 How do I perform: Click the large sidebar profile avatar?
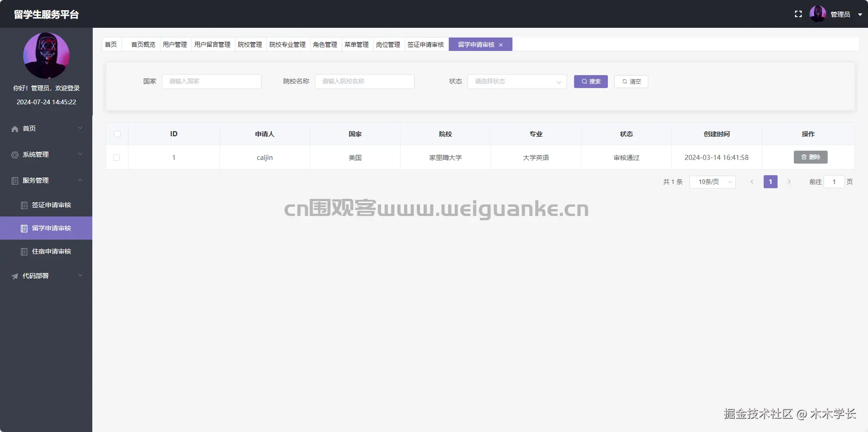[x=46, y=56]
